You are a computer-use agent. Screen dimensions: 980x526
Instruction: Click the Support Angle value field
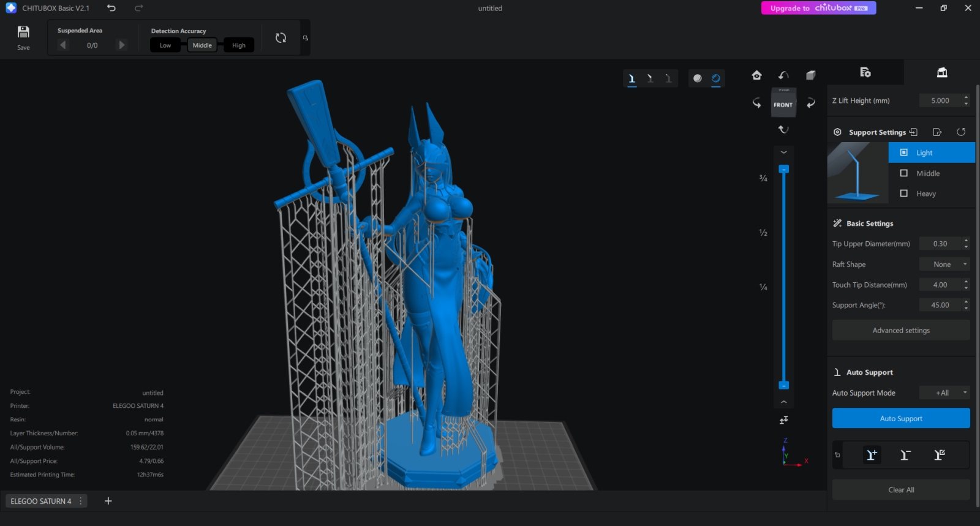point(940,305)
